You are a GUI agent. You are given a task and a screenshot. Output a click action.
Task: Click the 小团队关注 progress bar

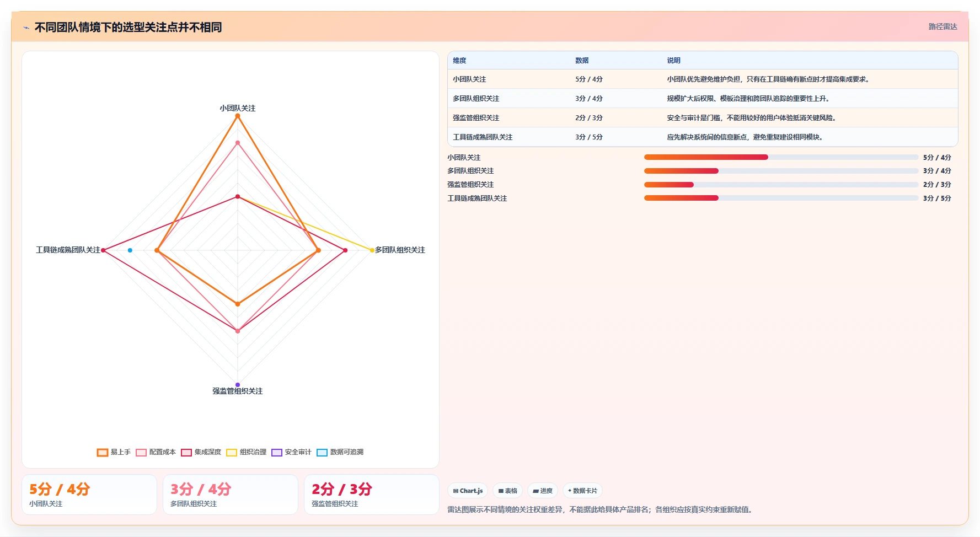[x=781, y=157]
